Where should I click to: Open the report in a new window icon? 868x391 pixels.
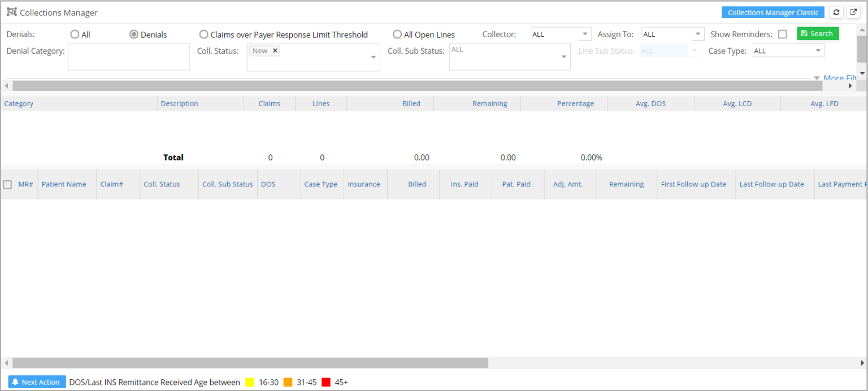coord(854,12)
